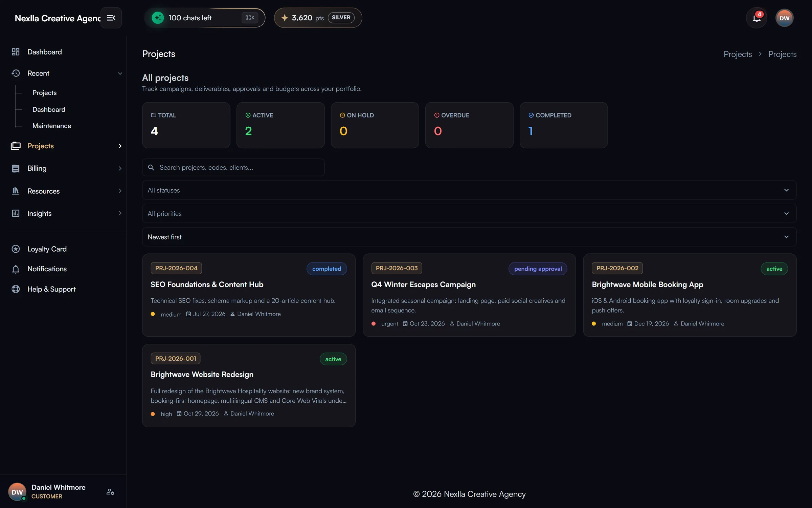Open the SEO Foundations & Content Hub card
Viewport: 812px width, 508px height.
pos(249,295)
